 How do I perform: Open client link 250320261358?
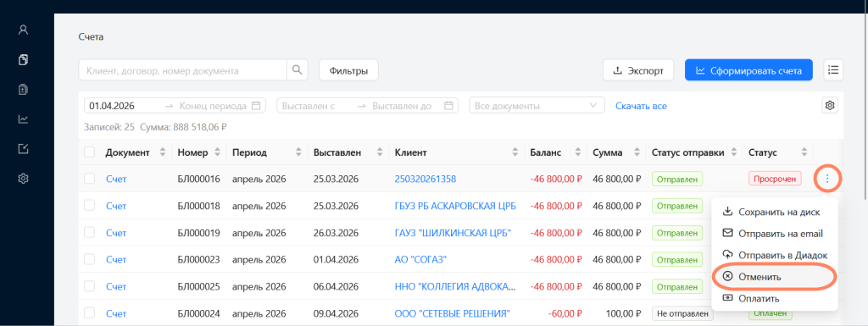click(426, 179)
